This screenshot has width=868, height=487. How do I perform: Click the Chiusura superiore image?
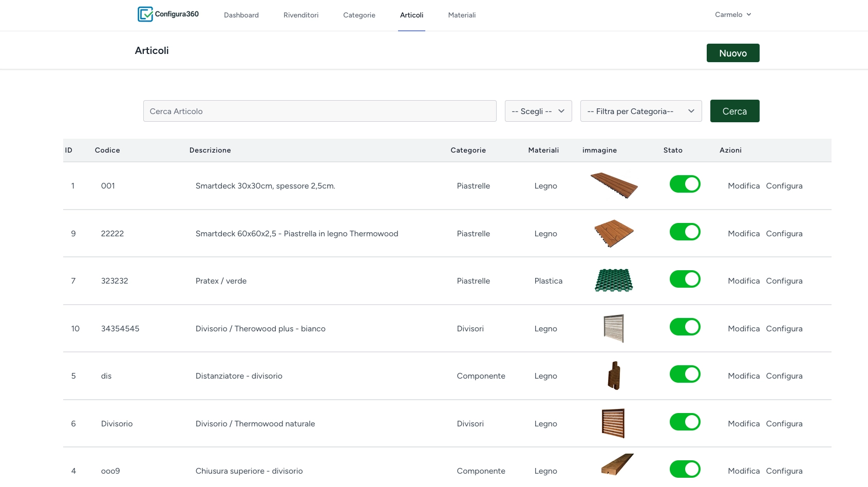tap(617, 465)
